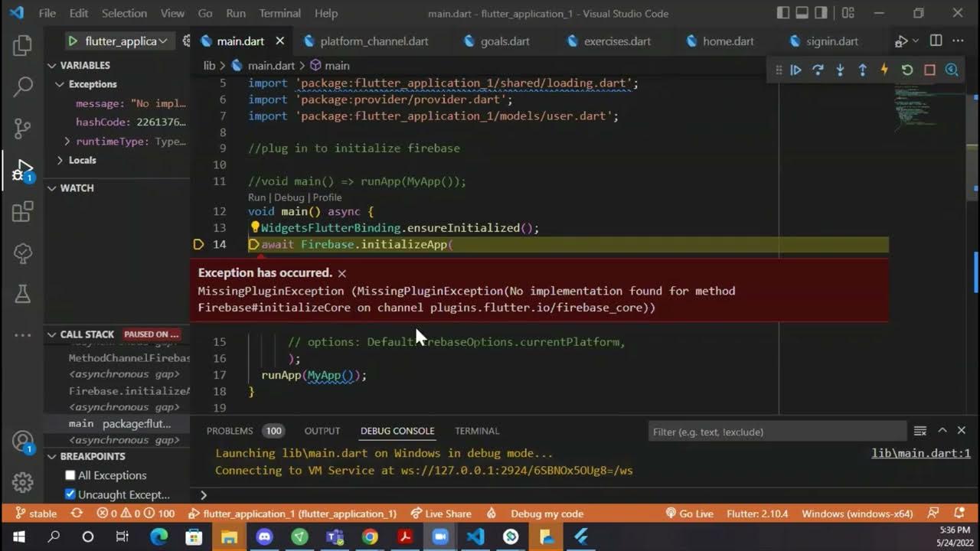This screenshot has width=980, height=551.
Task: Open Discord from the taskbar
Action: [x=264, y=536]
